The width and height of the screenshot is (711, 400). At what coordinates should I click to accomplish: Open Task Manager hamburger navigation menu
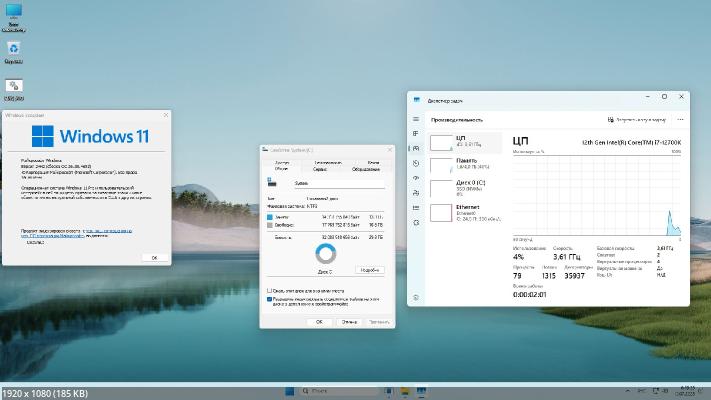pyautogui.click(x=416, y=119)
